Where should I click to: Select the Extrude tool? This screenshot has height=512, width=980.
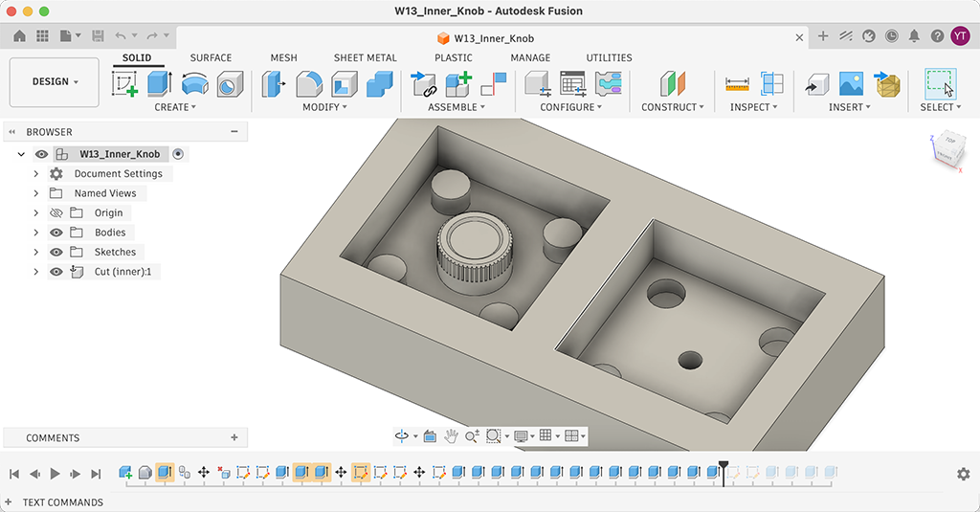(160, 84)
